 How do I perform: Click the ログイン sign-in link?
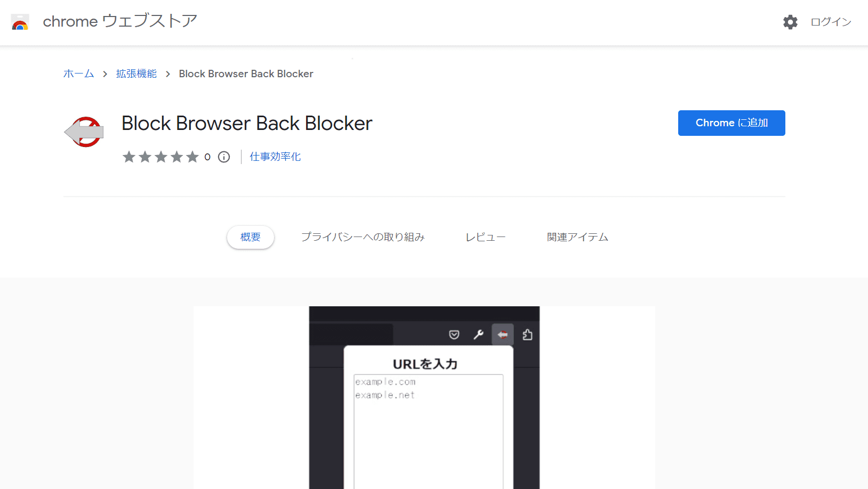tap(831, 22)
